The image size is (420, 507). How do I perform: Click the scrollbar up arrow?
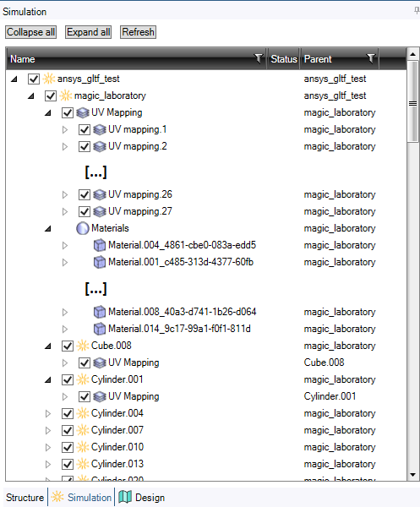(412, 54)
